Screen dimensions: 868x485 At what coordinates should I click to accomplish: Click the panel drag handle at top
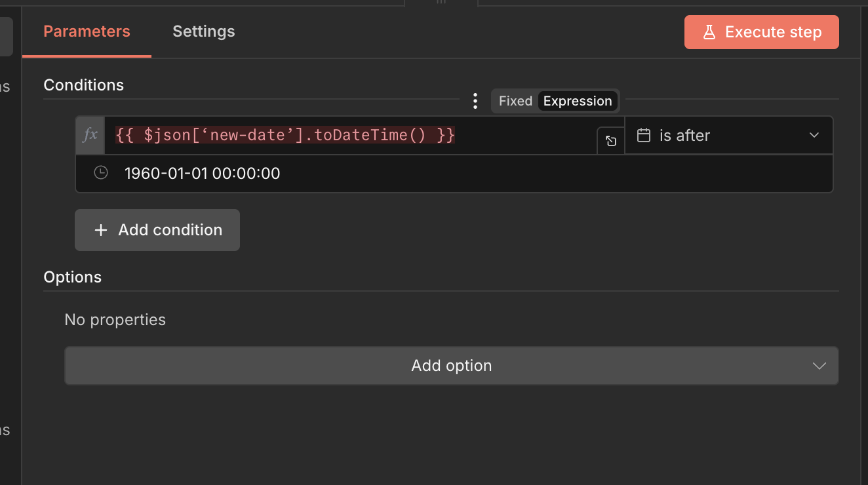[x=441, y=3]
